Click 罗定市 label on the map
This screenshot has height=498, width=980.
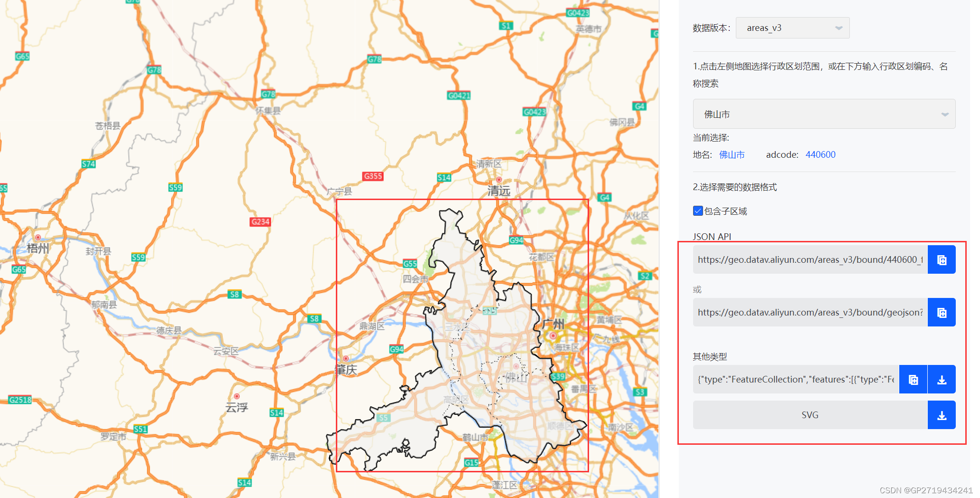click(113, 436)
